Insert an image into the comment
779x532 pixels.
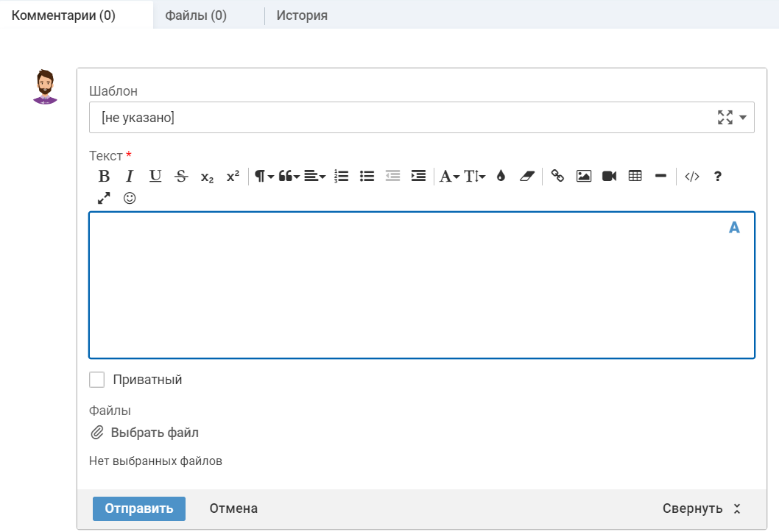(584, 177)
